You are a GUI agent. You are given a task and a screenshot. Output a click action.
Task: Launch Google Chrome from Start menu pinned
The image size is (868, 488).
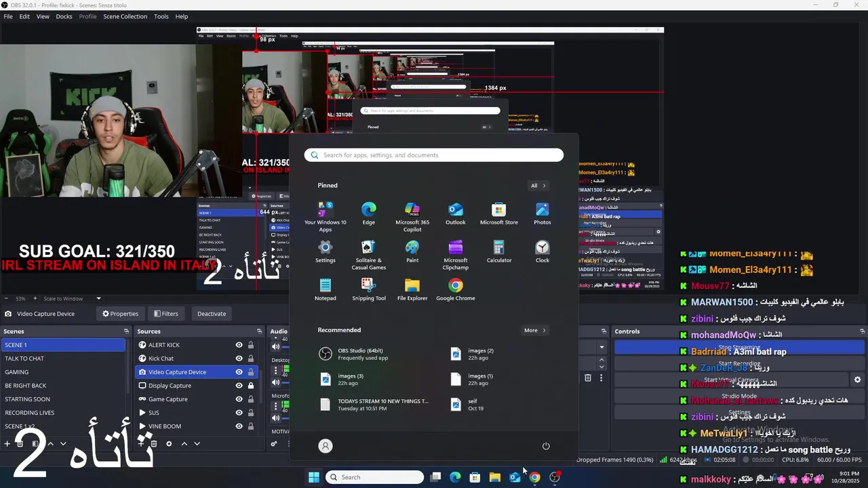456,289
